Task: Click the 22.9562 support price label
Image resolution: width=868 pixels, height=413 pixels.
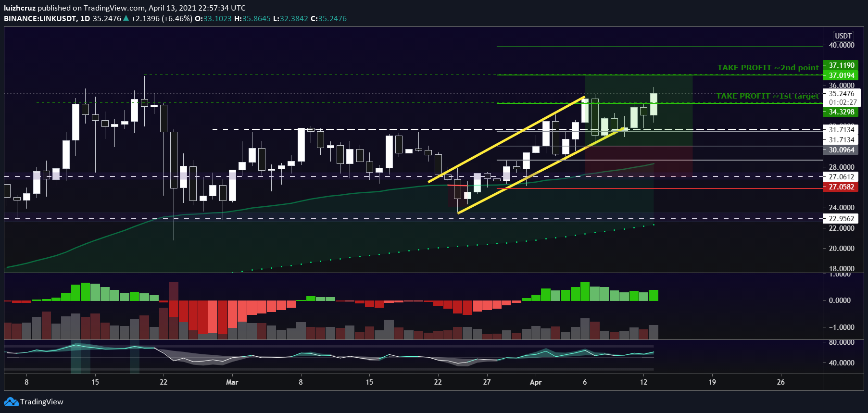Action: coord(841,219)
